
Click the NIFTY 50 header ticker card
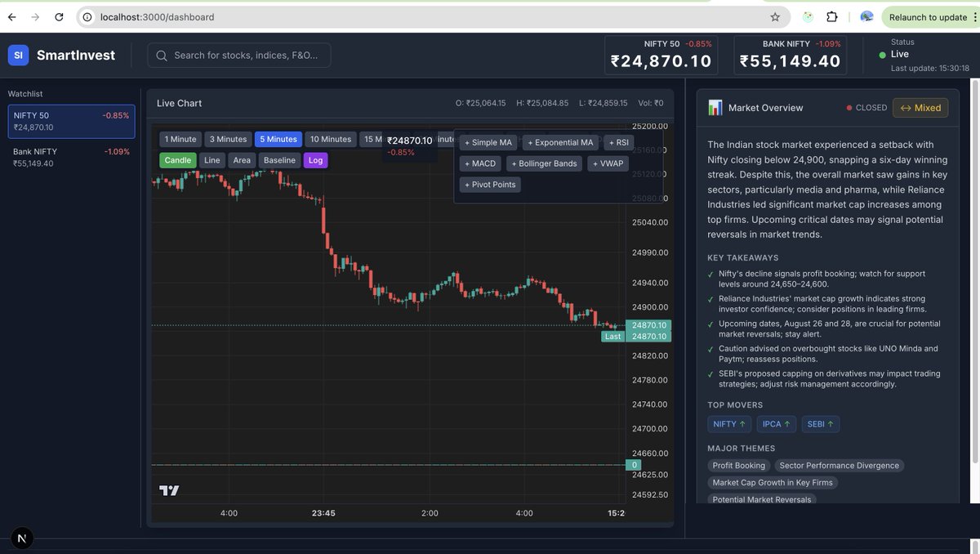coord(661,55)
